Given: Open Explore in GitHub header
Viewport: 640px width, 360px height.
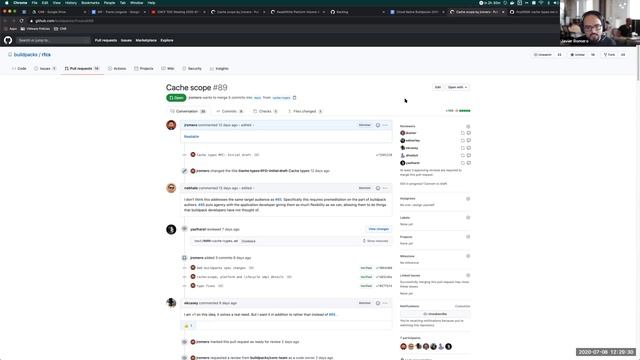Looking at the screenshot, I should click(167, 40).
